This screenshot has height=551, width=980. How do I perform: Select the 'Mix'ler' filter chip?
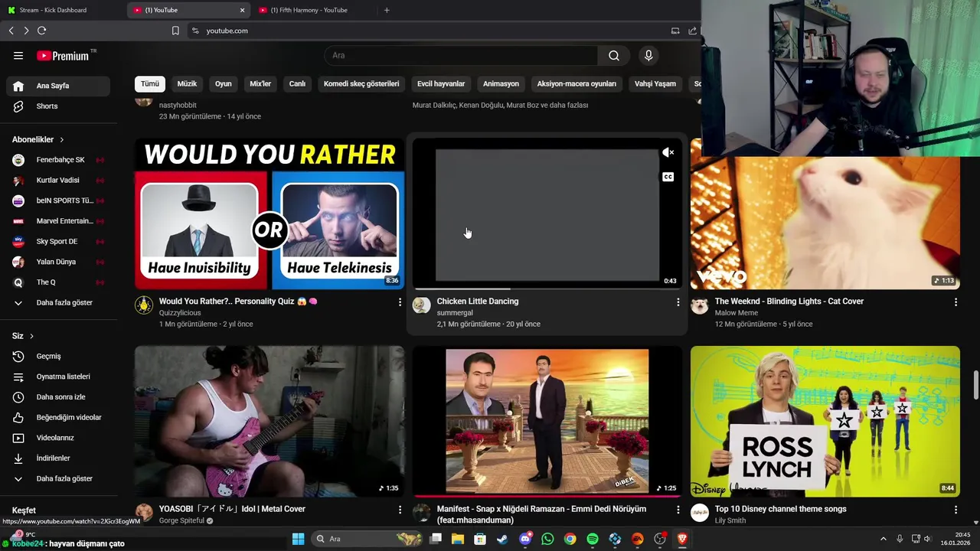point(260,83)
